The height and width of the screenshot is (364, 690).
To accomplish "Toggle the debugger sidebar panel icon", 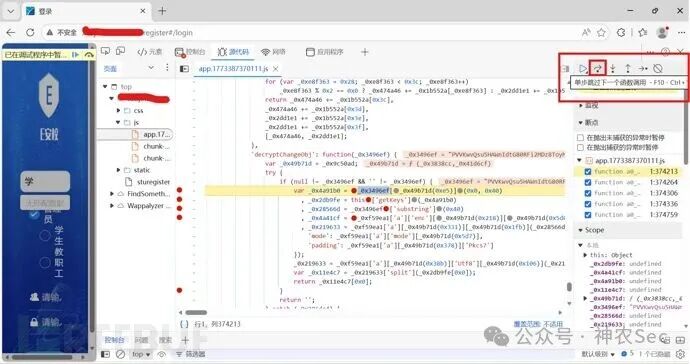I will coord(566,68).
